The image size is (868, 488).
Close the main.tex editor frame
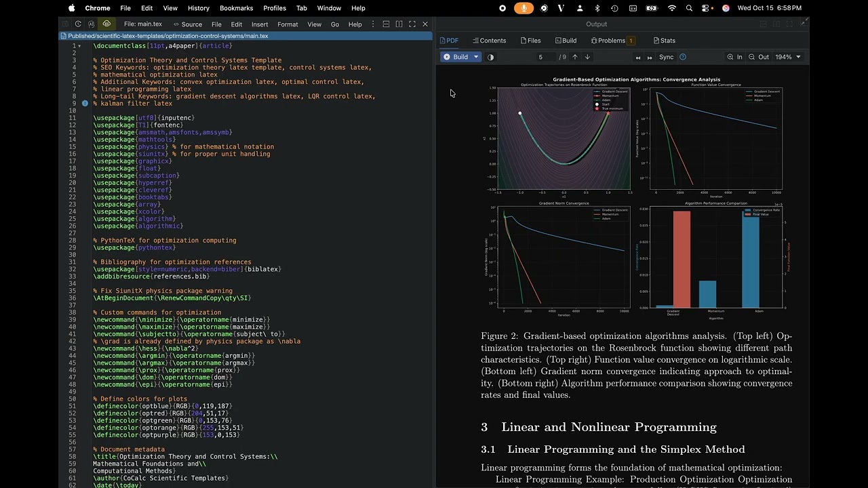[425, 24]
